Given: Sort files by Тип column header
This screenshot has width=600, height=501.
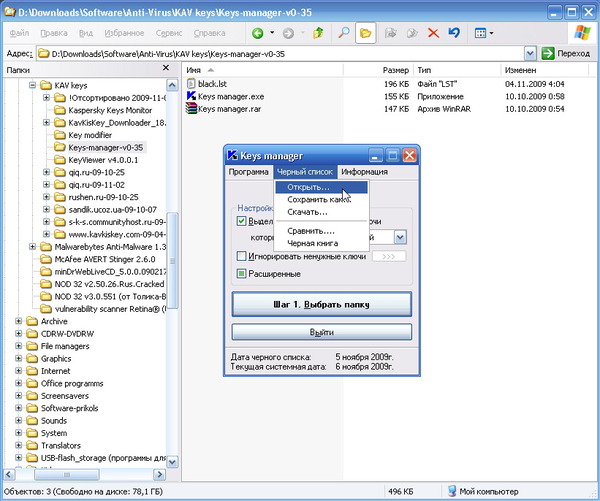Looking at the screenshot, I should coord(457,70).
